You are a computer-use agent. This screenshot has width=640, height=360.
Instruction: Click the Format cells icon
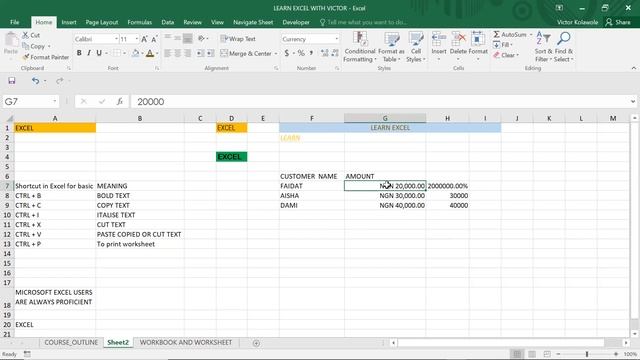pyautogui.click(x=478, y=40)
